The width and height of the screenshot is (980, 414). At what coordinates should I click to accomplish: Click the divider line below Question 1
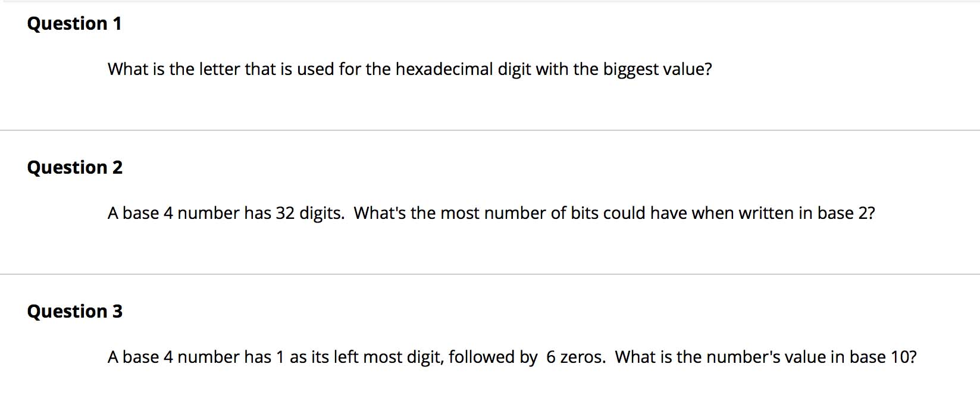pos(490,130)
